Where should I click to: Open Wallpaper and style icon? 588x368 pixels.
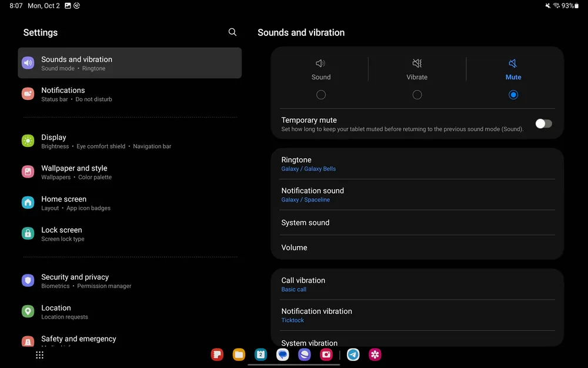[28, 172]
